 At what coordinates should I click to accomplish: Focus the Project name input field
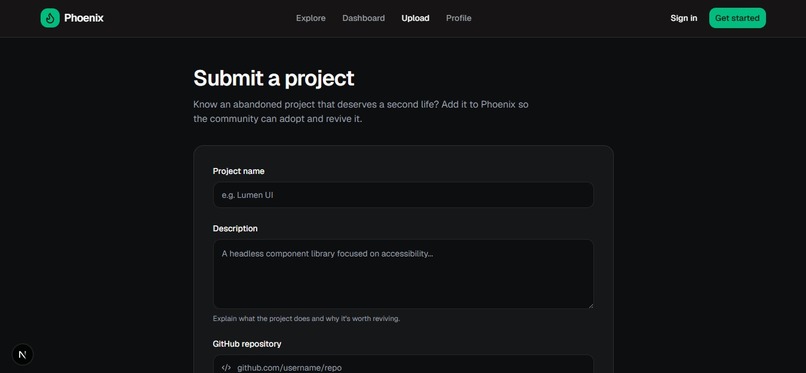[403, 195]
